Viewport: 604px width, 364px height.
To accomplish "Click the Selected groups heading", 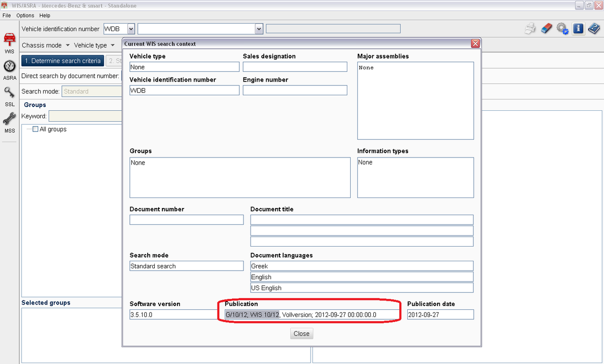I will click(x=46, y=303).
